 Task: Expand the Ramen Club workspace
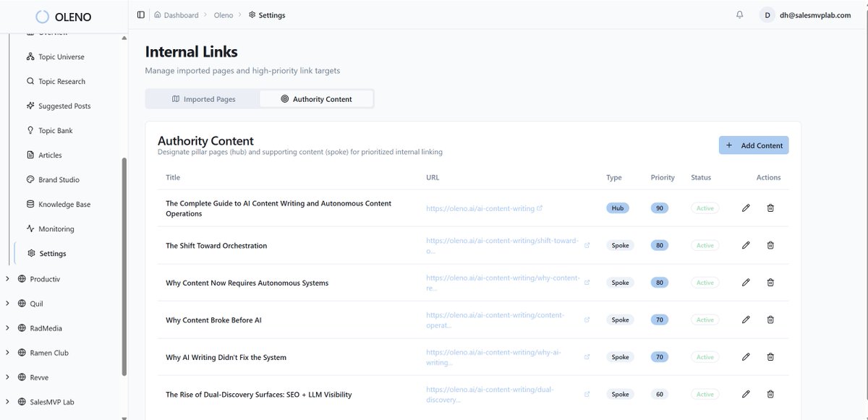7,353
